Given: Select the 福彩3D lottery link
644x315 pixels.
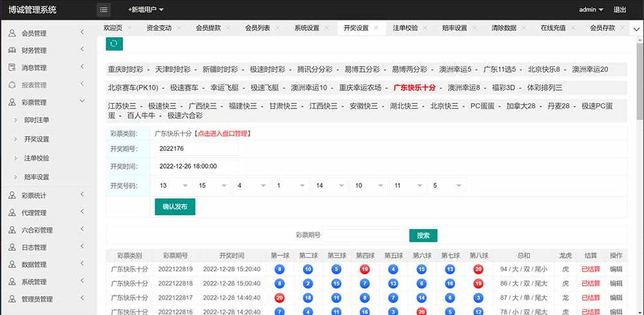Looking at the screenshot, I should pyautogui.click(x=503, y=87).
